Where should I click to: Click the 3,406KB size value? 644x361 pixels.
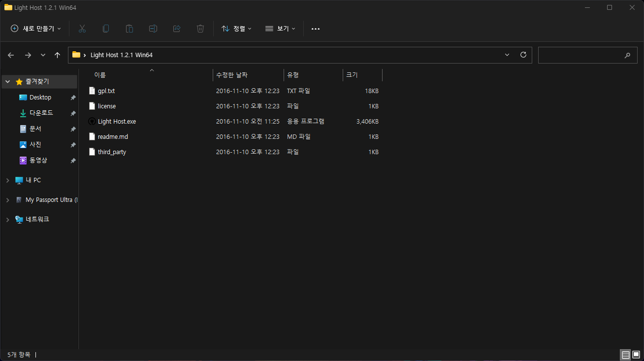[x=367, y=121]
